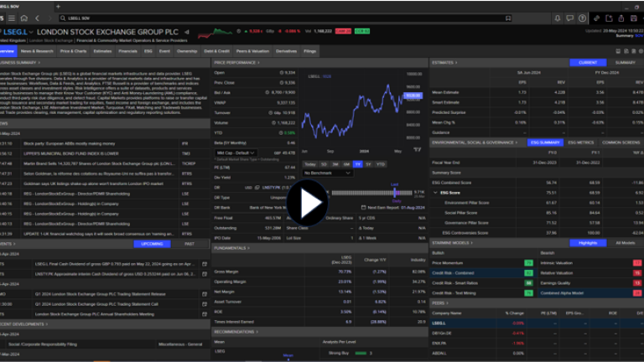The height and width of the screenshot is (362, 644).
Task: Open the No Benchmark dropdown
Action: [326, 173]
